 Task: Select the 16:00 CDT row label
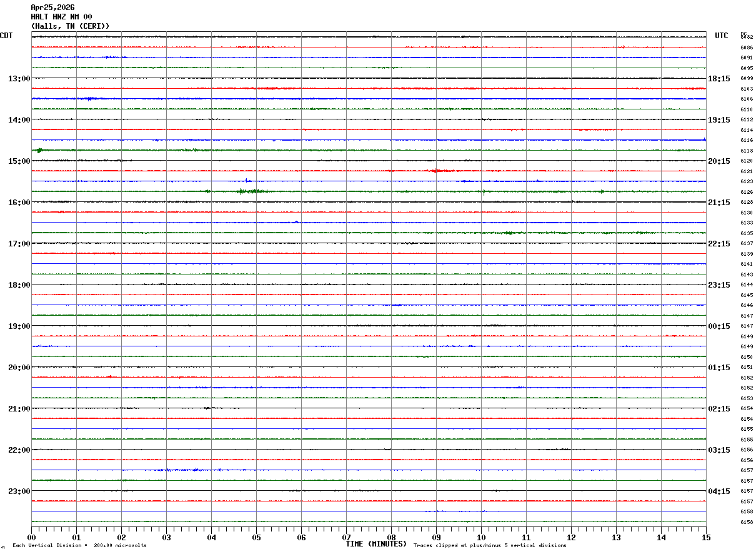tap(19, 203)
